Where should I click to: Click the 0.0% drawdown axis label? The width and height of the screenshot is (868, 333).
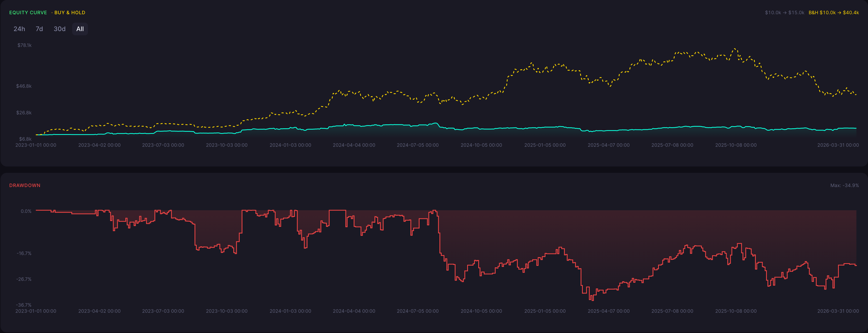click(x=26, y=211)
